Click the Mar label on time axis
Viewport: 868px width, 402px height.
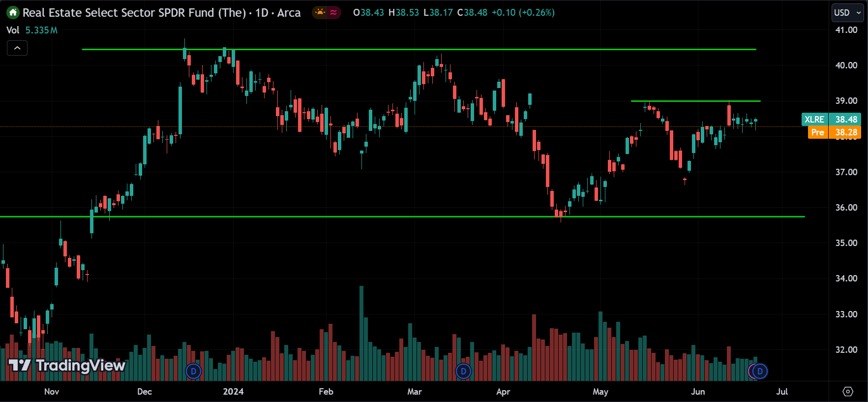tap(415, 392)
